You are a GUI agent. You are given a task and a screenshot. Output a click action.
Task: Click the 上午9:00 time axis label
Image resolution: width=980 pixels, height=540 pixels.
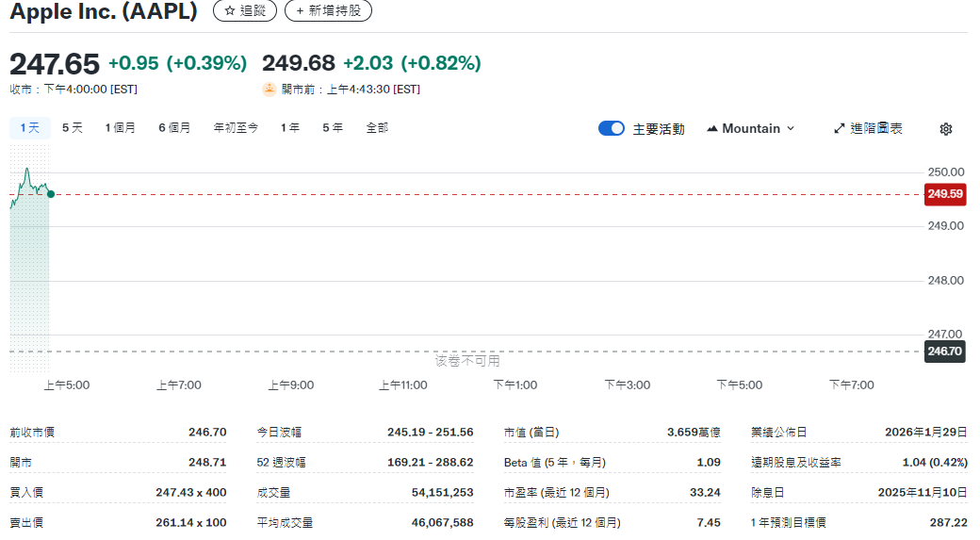pyautogui.click(x=290, y=385)
